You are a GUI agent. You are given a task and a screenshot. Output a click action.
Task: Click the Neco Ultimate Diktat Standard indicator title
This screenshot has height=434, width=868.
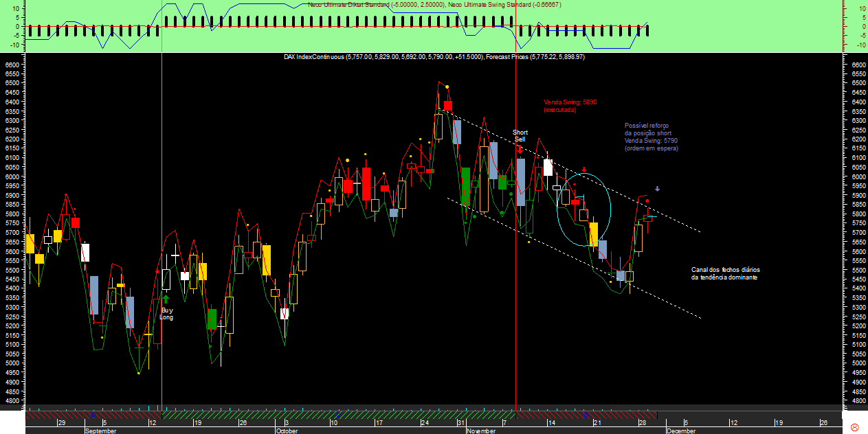(x=376, y=5)
